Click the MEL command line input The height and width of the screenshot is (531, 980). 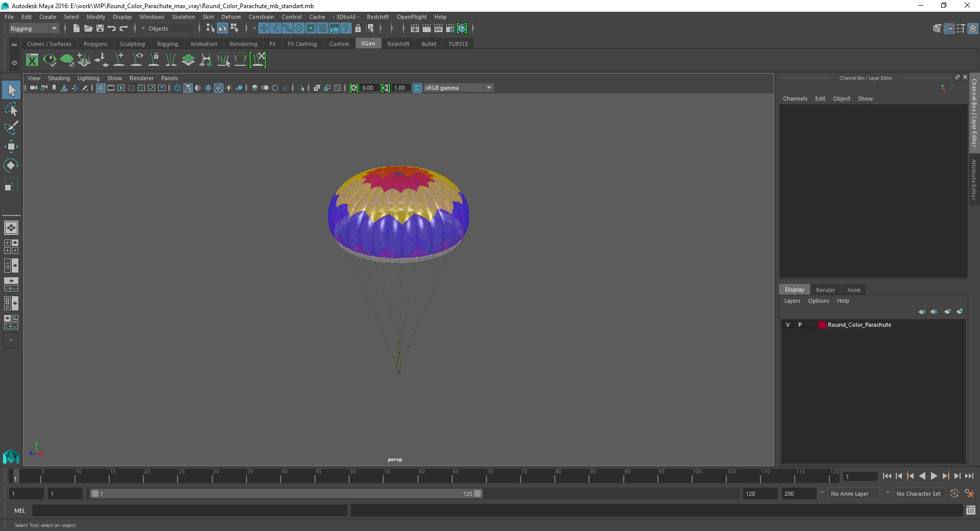(190, 510)
